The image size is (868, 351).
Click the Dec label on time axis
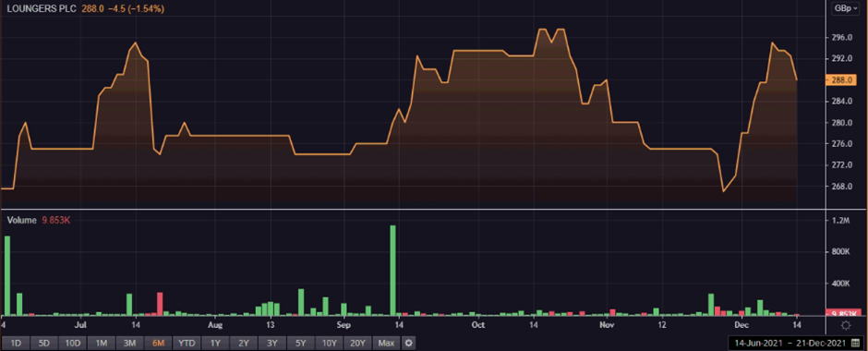[742, 324]
